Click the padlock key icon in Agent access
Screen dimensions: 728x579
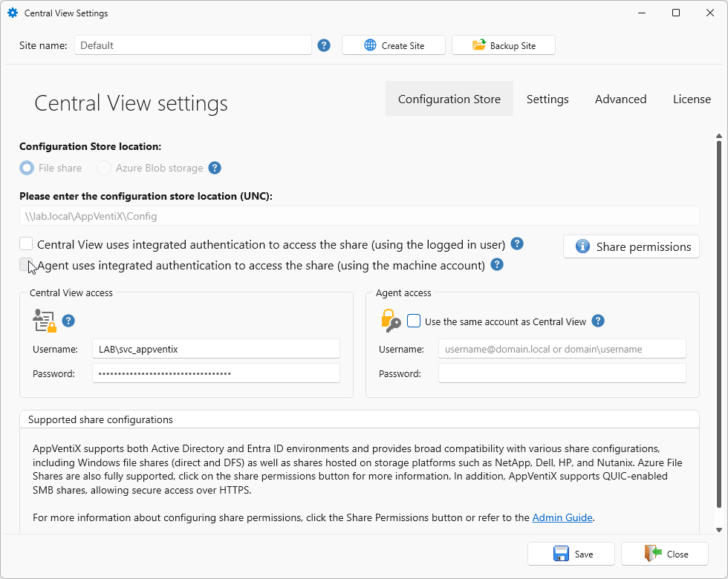[x=391, y=321]
